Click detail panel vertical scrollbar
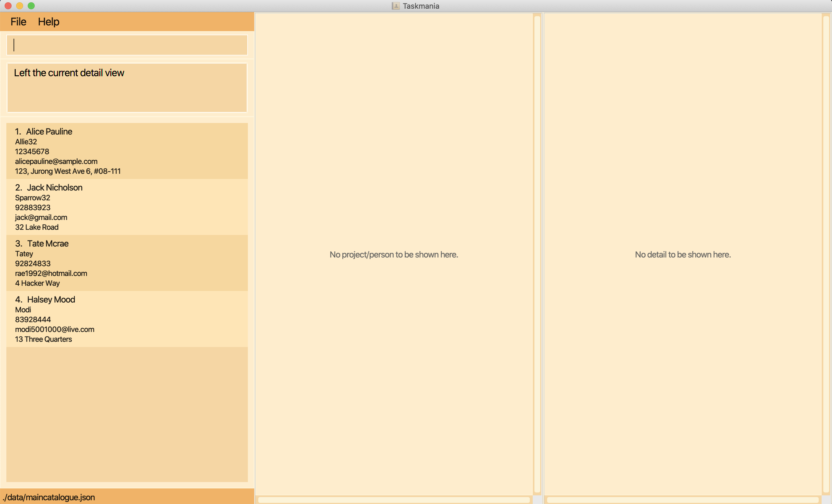The image size is (832, 504). click(826, 254)
